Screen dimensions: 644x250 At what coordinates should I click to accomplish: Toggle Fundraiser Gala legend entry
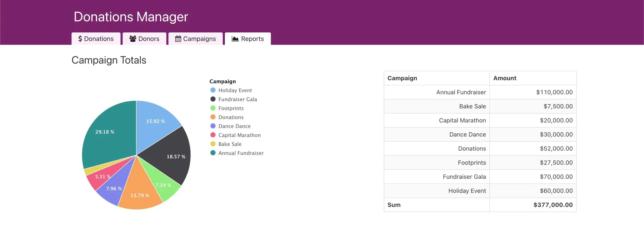point(237,99)
